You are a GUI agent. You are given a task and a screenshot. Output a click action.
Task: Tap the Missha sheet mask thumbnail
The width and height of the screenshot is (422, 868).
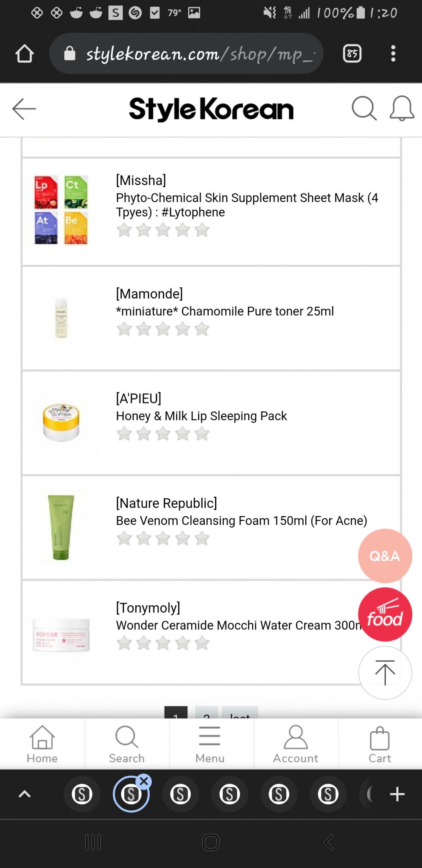coord(61,210)
